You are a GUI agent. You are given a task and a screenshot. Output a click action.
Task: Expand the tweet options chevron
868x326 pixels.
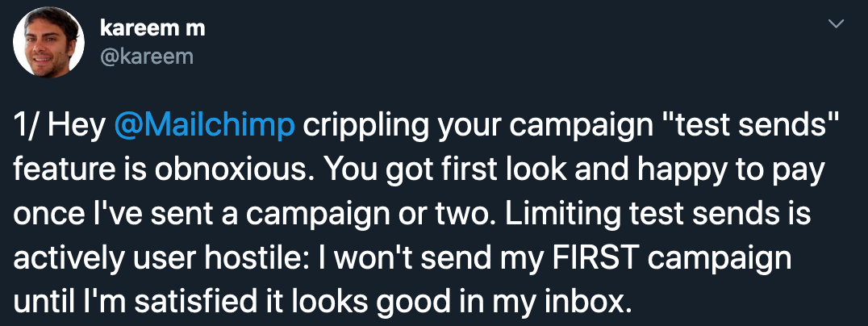(x=836, y=23)
